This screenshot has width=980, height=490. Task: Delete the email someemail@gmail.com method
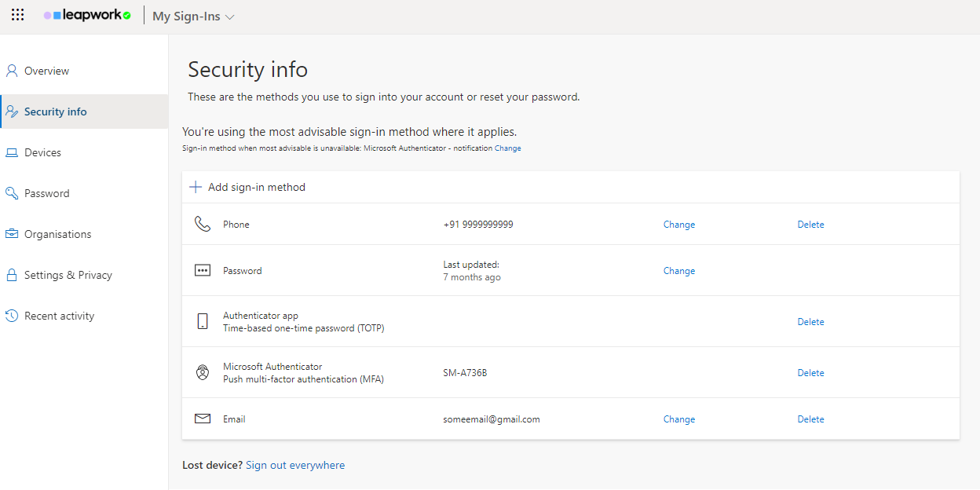810,419
